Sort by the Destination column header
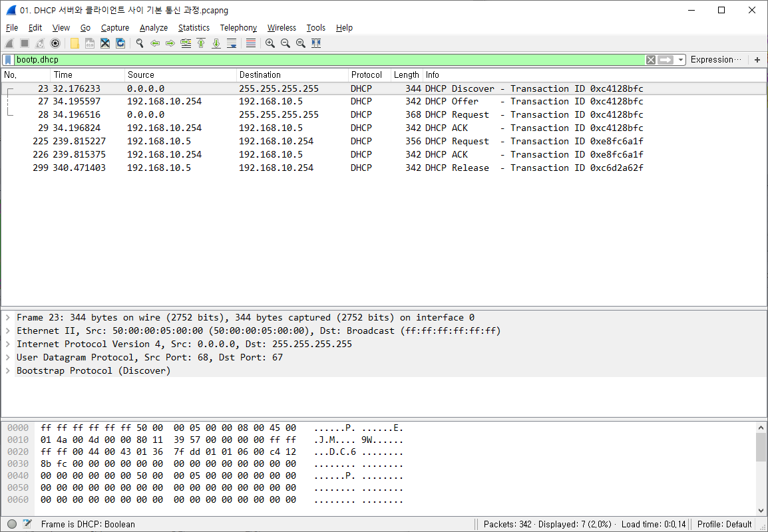This screenshot has width=768, height=532. [292, 75]
